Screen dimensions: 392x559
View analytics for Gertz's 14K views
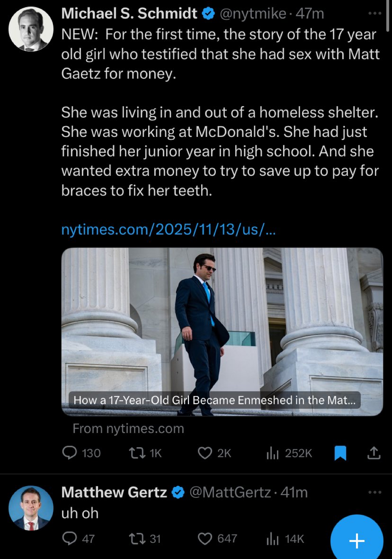pos(273,539)
